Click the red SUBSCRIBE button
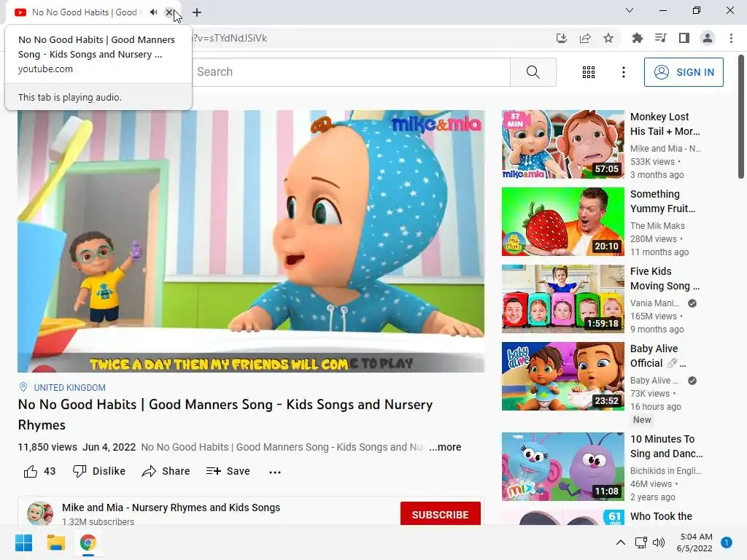This screenshot has height=560, width=747. tap(440, 514)
